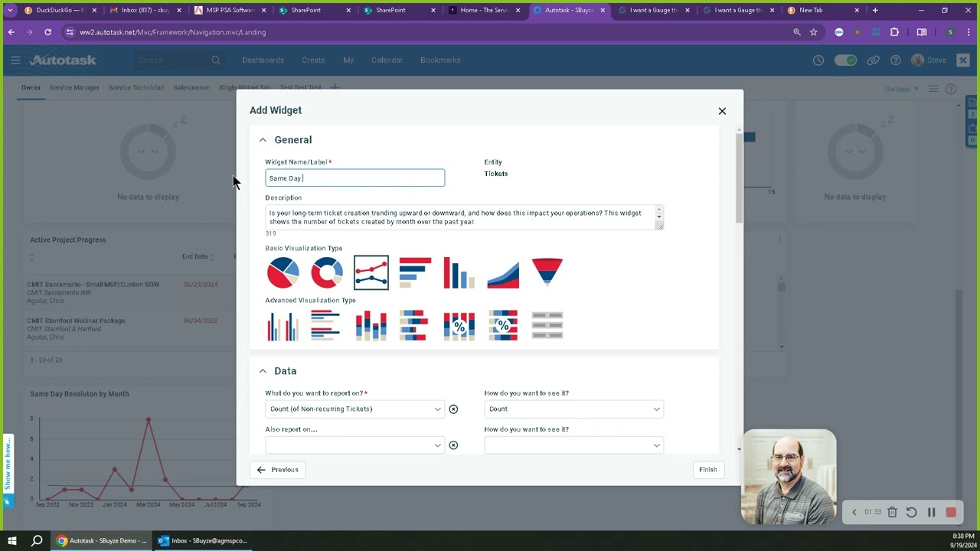Click the Add Widget dialog vertical scrollbar
Image resolution: width=980 pixels, height=551 pixels.
740,178
